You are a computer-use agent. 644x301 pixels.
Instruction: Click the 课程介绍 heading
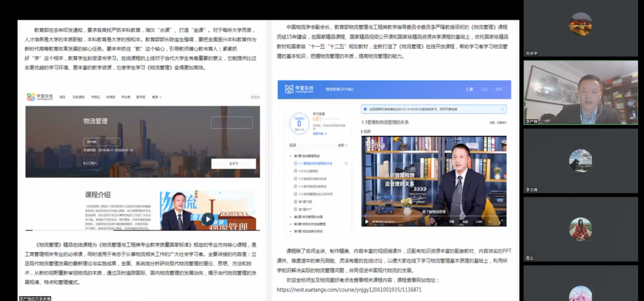98,195
